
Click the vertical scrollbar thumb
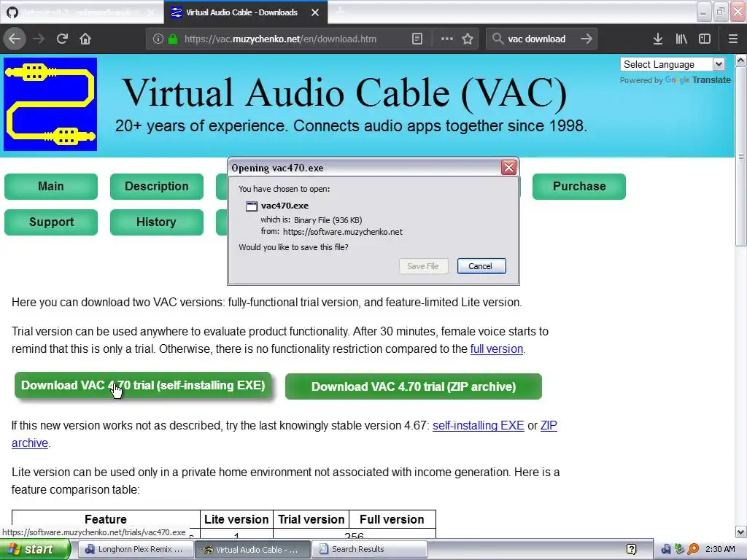coord(740,157)
